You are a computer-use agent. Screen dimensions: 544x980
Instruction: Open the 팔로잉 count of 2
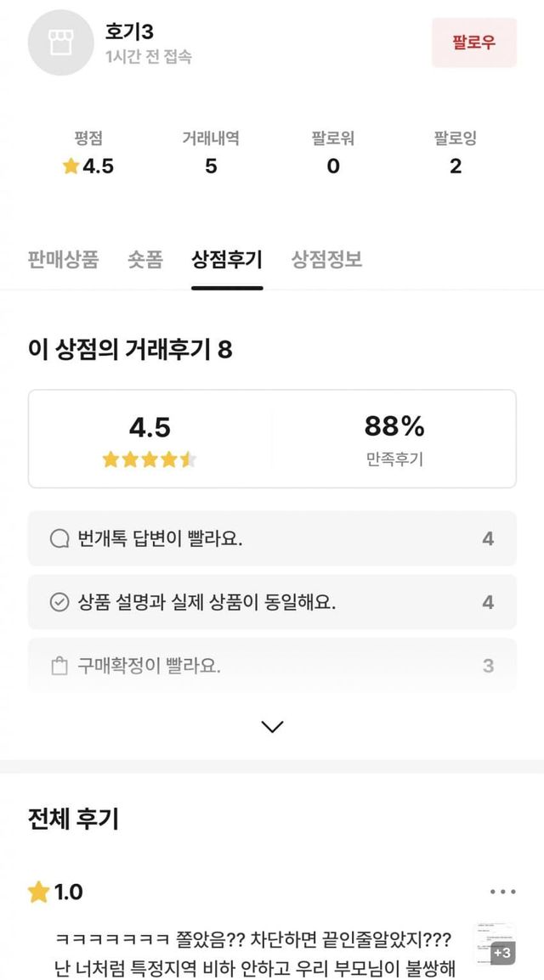coord(455,166)
